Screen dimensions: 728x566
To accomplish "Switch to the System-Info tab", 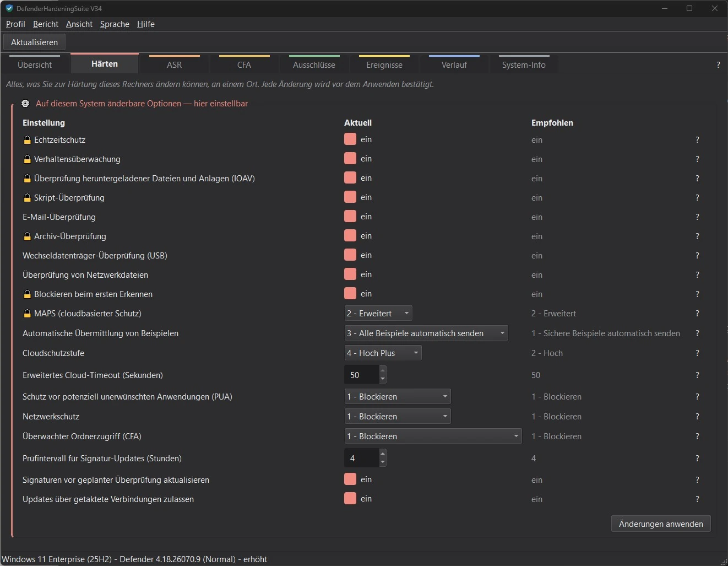I will [524, 64].
